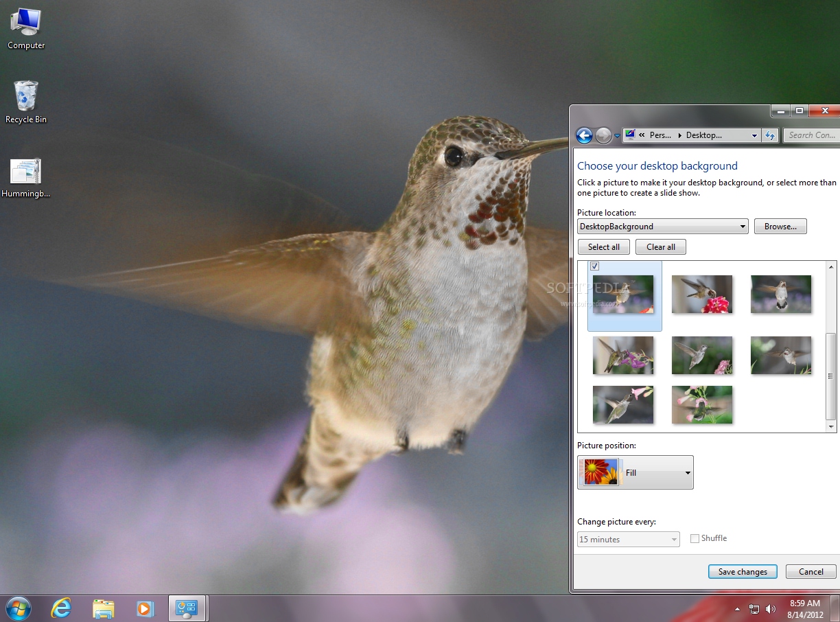Expand the address bar history dropdown
The width and height of the screenshot is (840, 622).
tap(755, 135)
